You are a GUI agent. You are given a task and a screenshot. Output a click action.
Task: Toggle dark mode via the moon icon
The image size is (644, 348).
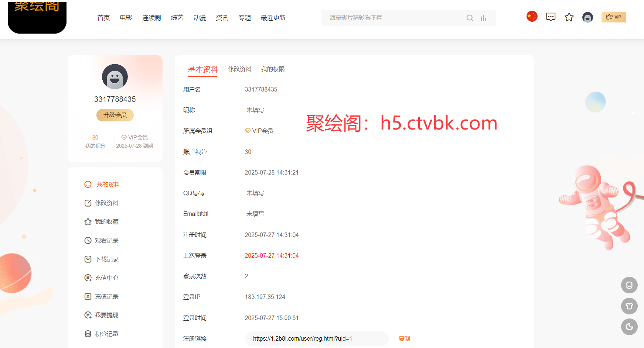click(629, 327)
